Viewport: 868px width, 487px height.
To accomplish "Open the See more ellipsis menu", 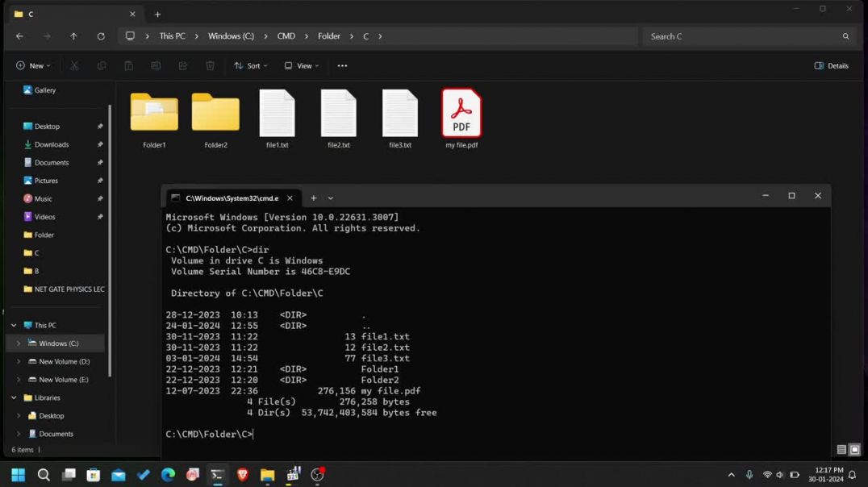I will tap(343, 65).
